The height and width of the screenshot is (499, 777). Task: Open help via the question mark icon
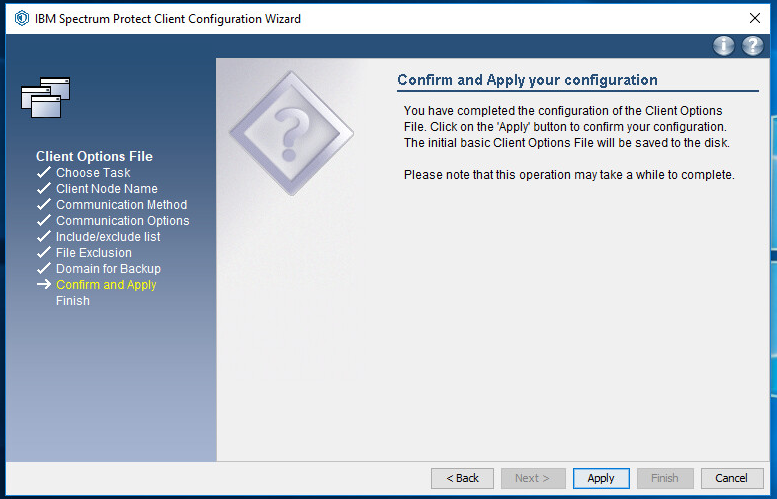(x=752, y=46)
